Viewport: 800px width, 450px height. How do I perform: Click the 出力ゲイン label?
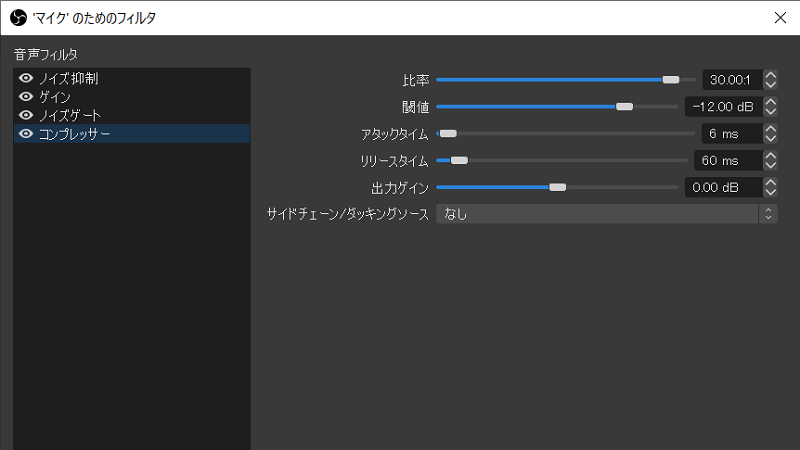(x=400, y=188)
